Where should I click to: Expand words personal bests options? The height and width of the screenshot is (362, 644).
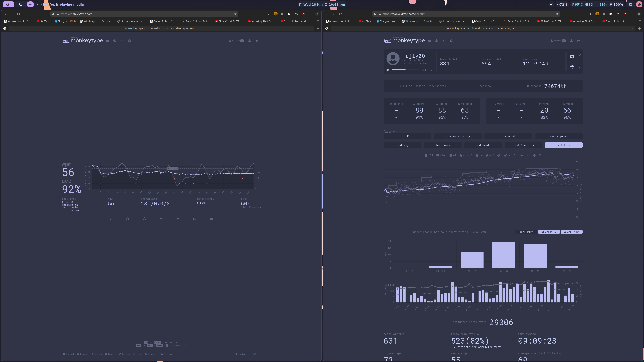(580, 111)
